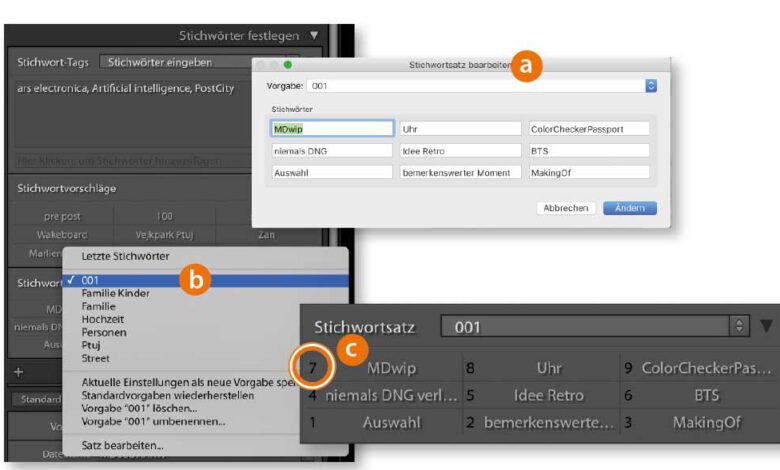Image resolution: width=780 pixels, height=470 pixels.
Task: Click the Stichwortsatz stepper arrows in inset
Action: coord(739,326)
